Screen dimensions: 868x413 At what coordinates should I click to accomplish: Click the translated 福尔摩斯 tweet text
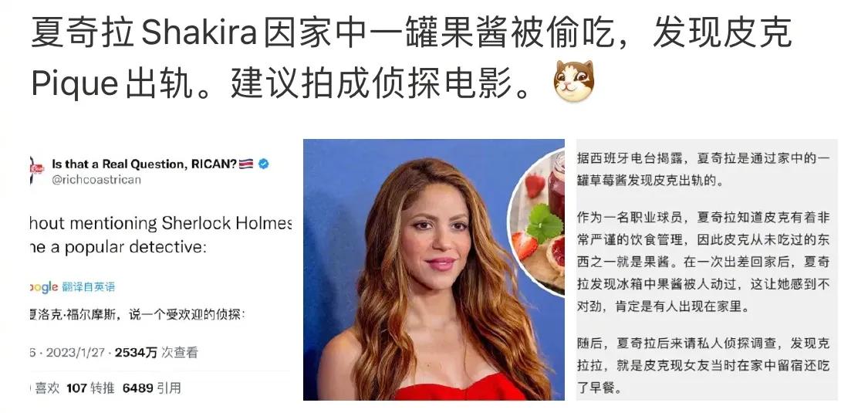coord(137,315)
